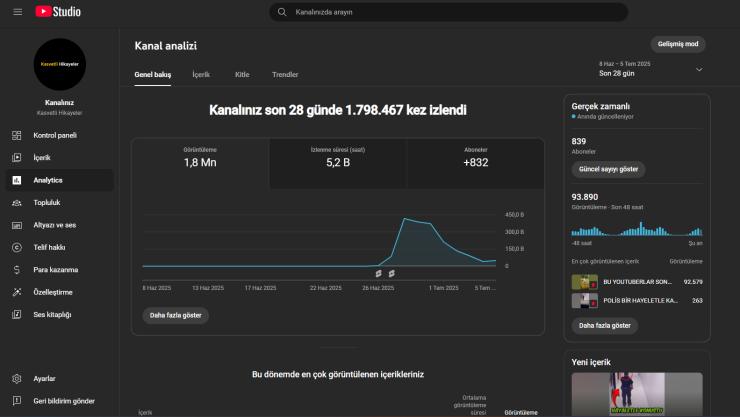Click the Para kazanma dollar icon
Viewport: 740px width, 417px height.
click(17, 270)
